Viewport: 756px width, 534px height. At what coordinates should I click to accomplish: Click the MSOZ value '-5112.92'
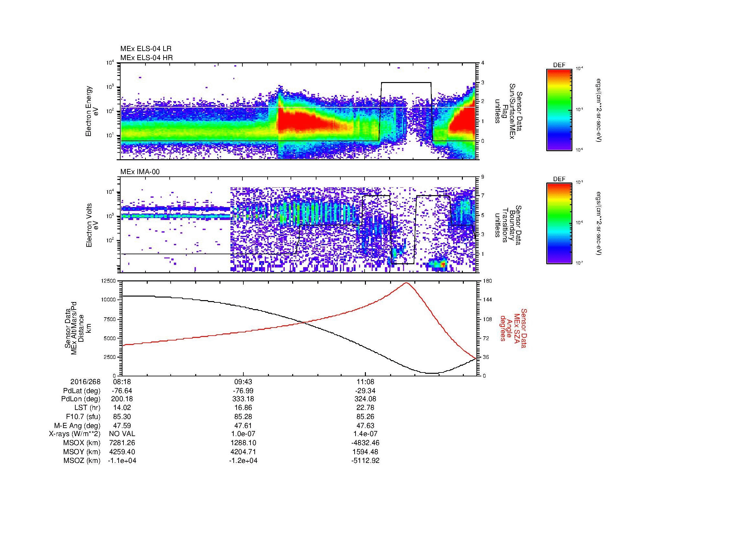(365, 461)
